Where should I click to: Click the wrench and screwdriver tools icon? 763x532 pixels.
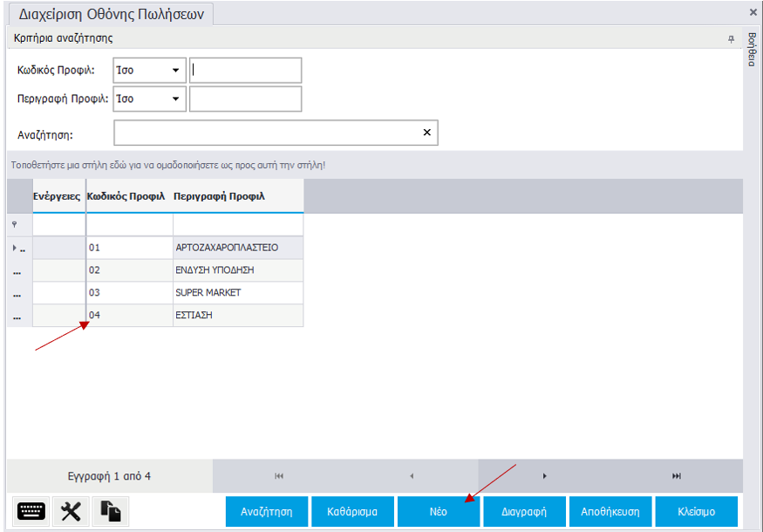[x=72, y=511]
